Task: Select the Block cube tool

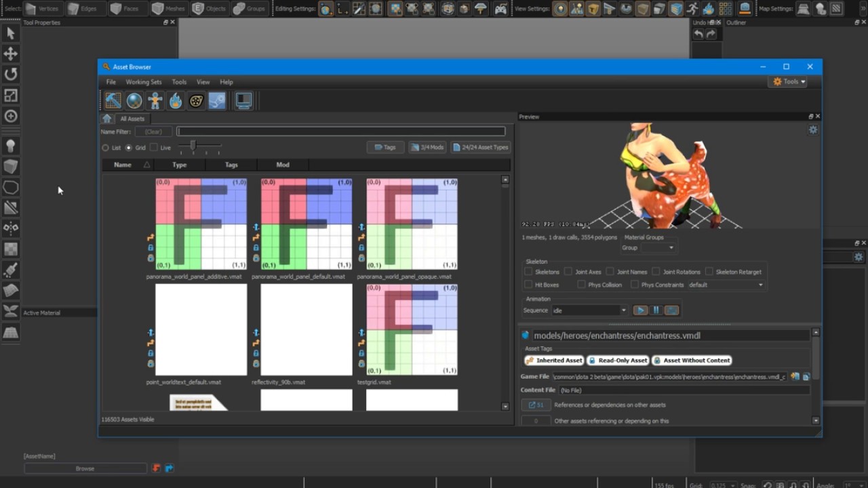Action: coord(11,166)
